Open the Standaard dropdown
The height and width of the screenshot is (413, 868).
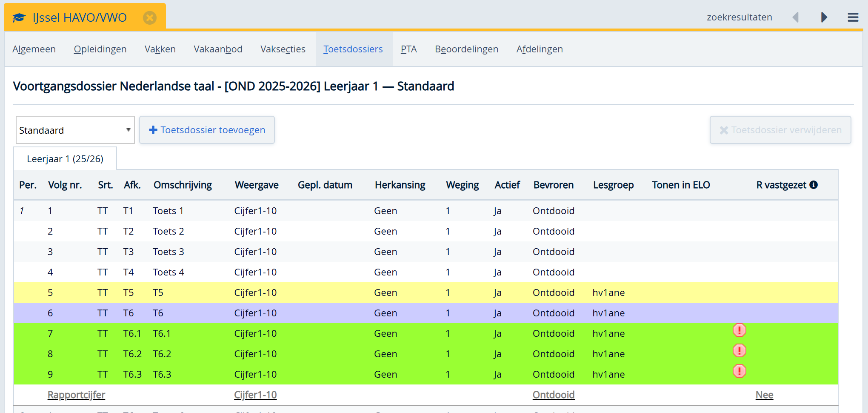75,130
